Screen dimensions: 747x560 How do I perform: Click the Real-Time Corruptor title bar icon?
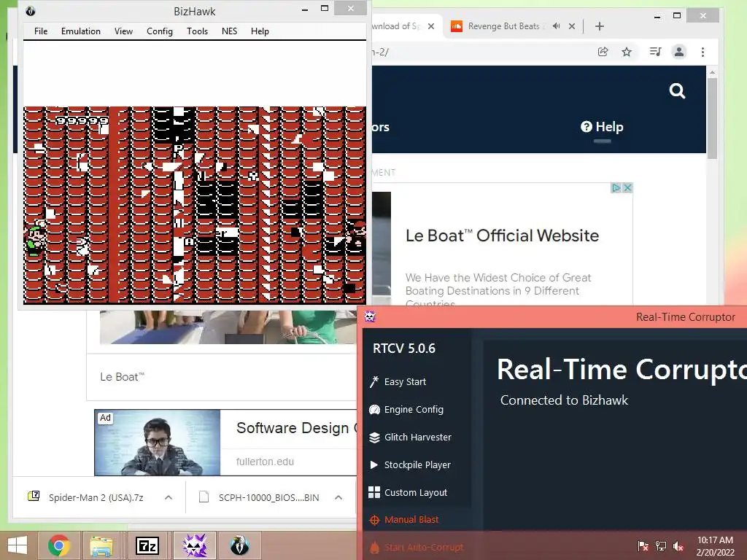point(370,316)
